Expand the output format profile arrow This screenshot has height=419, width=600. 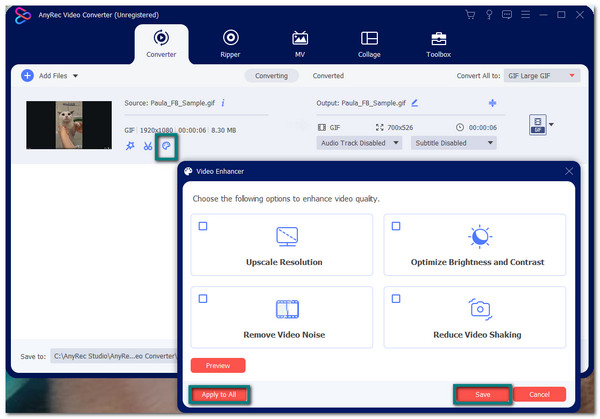click(x=551, y=124)
